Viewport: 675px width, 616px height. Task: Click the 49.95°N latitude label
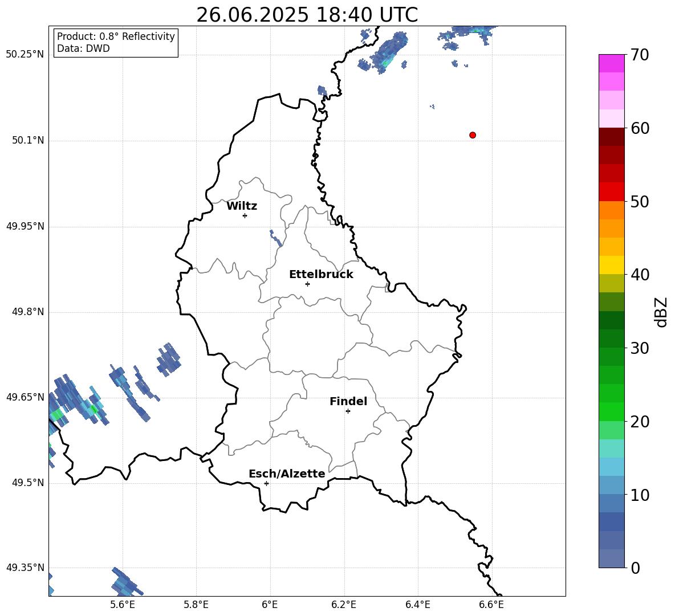pos(25,226)
